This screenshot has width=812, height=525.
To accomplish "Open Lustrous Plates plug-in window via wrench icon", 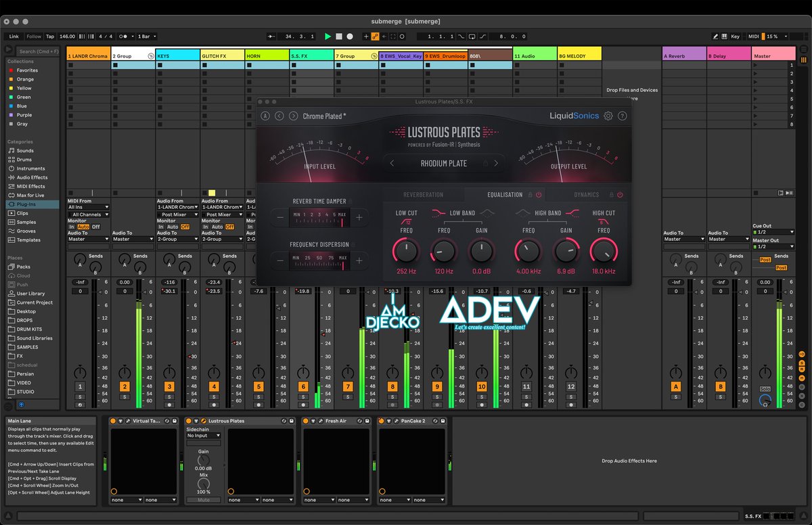I will (204, 421).
